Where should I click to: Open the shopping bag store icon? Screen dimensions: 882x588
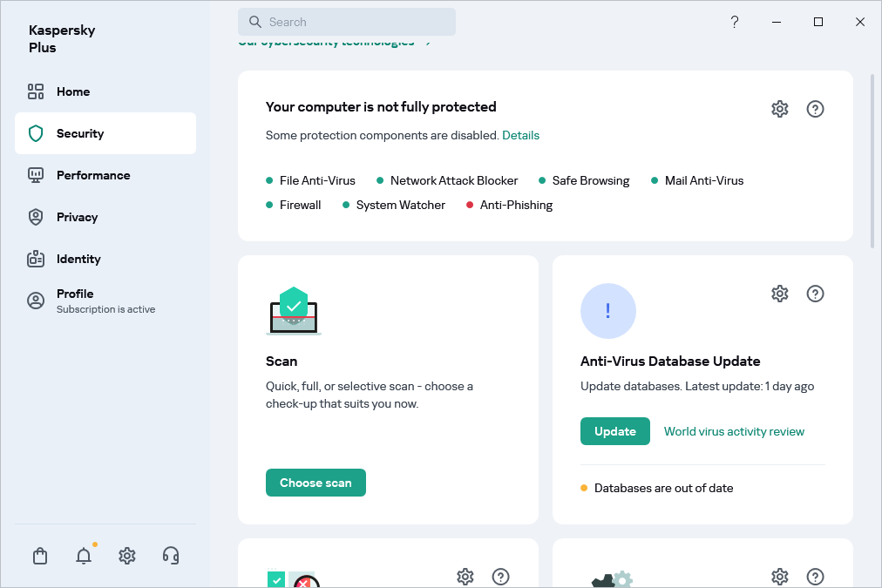[x=39, y=555]
